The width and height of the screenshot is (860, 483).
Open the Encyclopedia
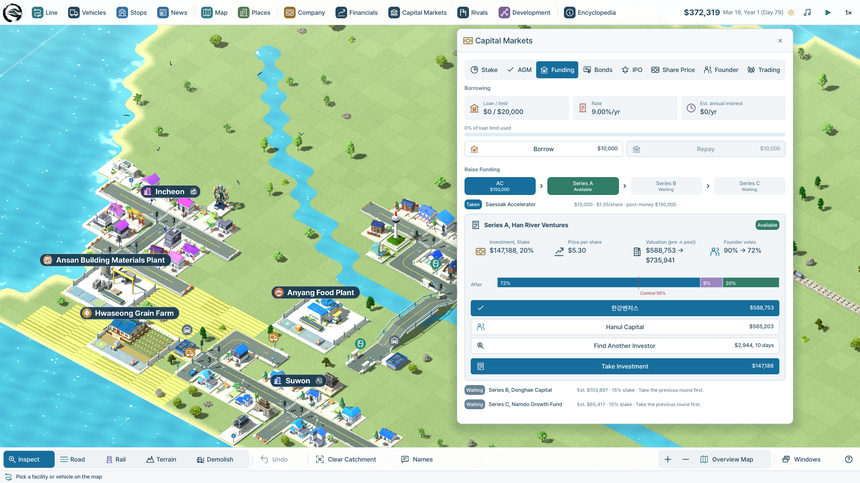(x=590, y=12)
